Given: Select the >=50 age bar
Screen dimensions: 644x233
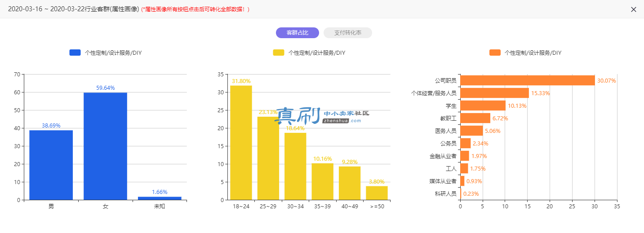Looking at the screenshot, I should (377, 193).
